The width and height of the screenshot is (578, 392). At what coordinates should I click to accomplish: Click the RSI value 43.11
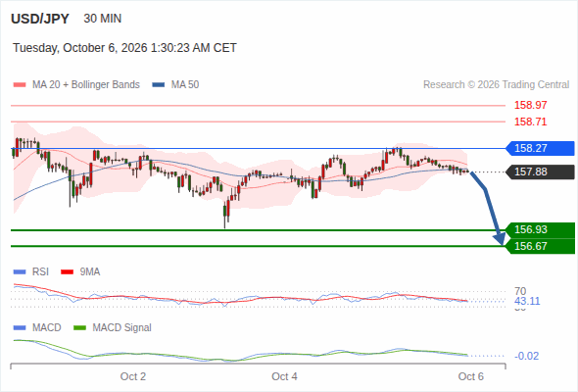(x=527, y=301)
